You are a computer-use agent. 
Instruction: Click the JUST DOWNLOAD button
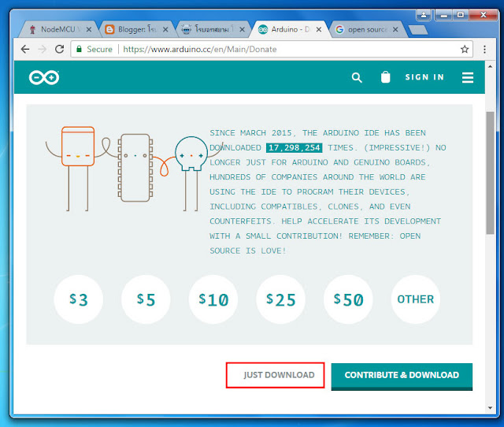[275, 375]
